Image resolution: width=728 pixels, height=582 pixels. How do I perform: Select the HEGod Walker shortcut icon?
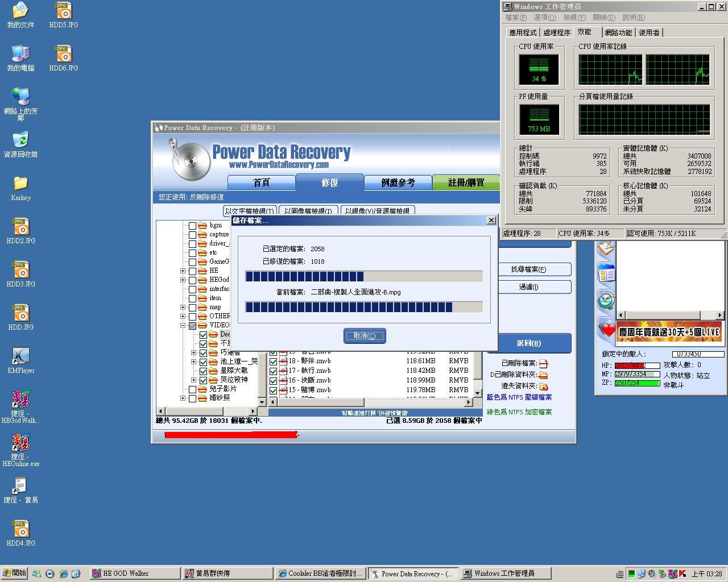pos(20,407)
